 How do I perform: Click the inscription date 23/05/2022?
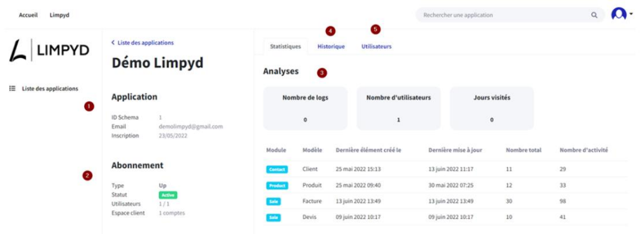(173, 135)
